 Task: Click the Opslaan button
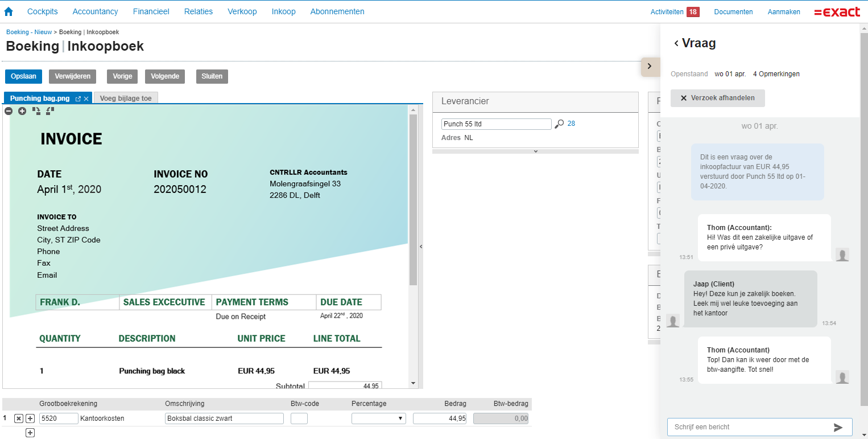(x=23, y=76)
